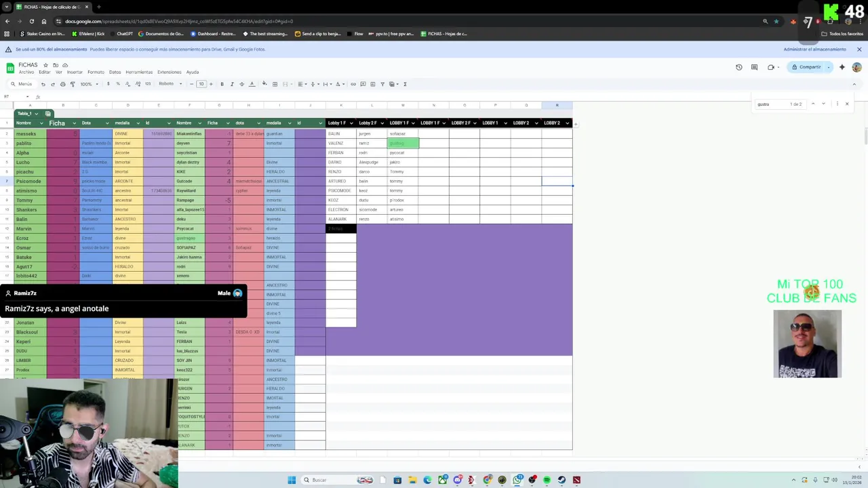Open the Ficha column filter dropdown
This screenshot has height=488, width=868.
coord(75,123)
